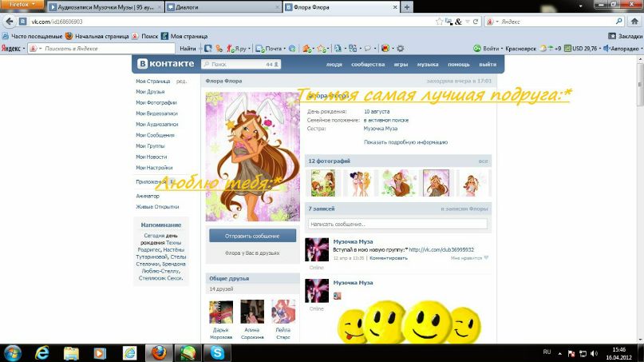Screen dimensions: 644x362
Task: Go to browser home page icon
Action: point(634,22)
